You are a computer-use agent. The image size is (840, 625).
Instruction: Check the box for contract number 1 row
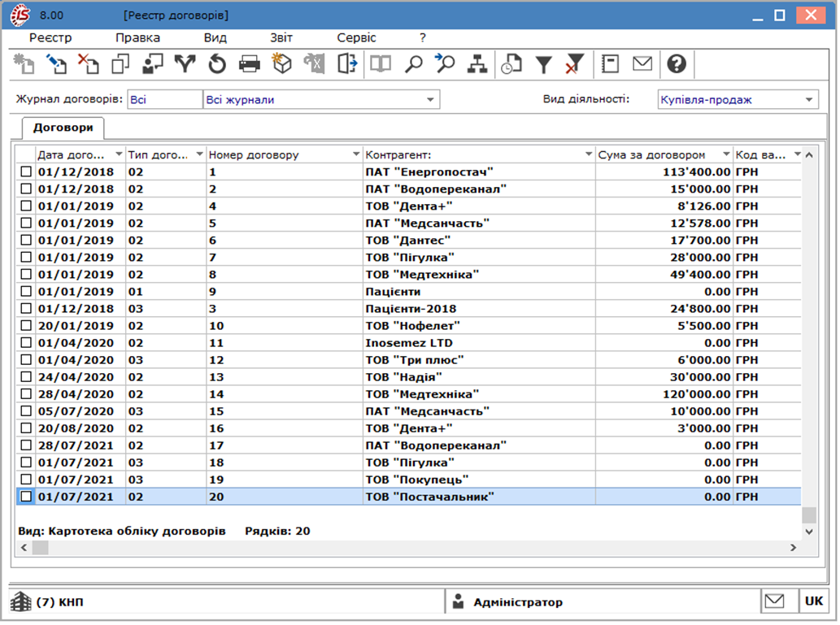26,172
